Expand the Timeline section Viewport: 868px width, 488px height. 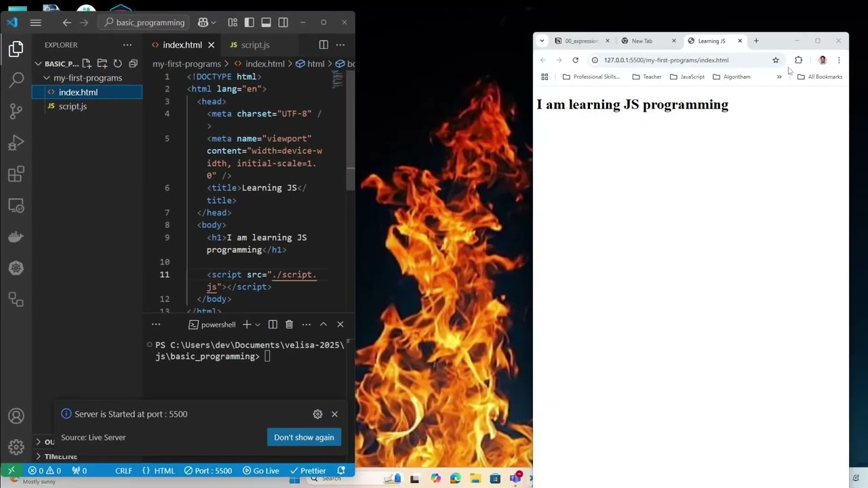61,457
